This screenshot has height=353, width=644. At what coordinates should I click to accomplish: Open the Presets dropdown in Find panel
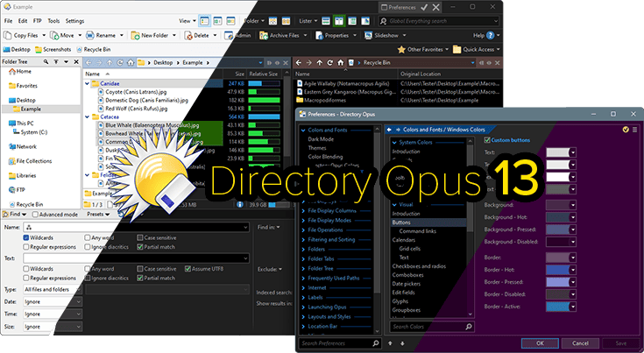(98, 215)
